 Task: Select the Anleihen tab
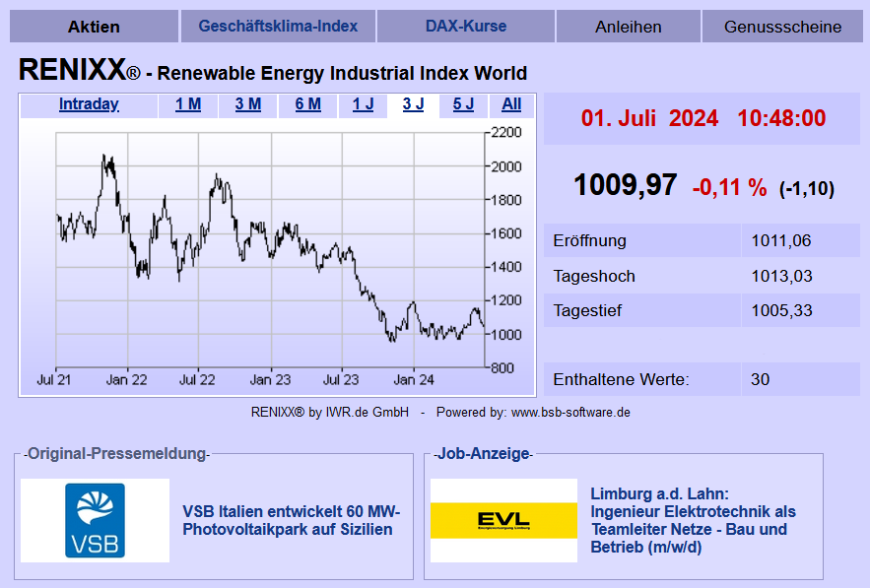point(628,27)
